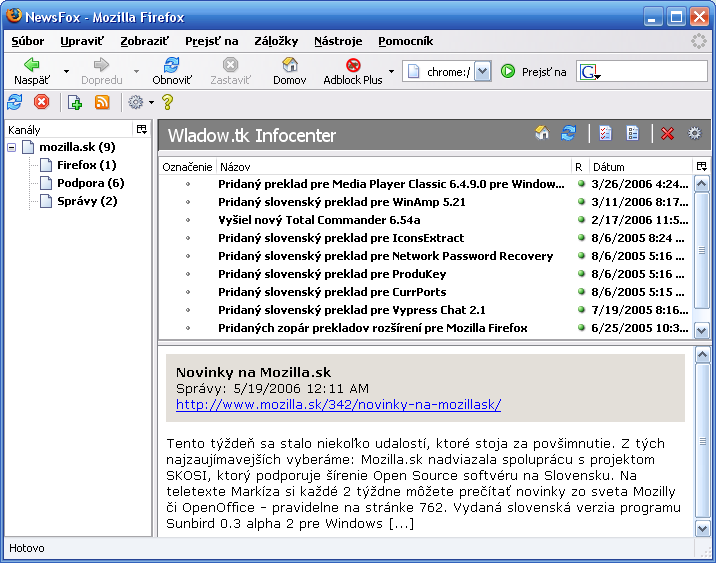Click inside the Google search field
Viewport: 716px width, 563px height.
(653, 72)
